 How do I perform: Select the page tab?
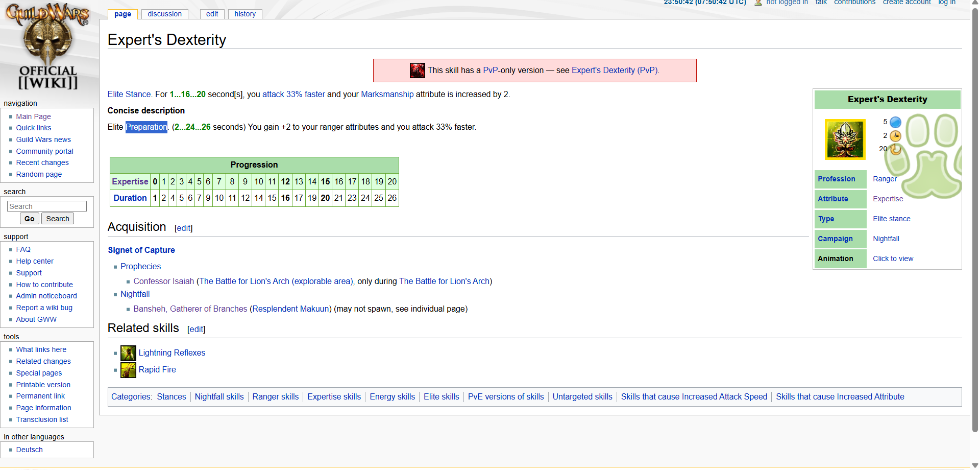(122, 14)
